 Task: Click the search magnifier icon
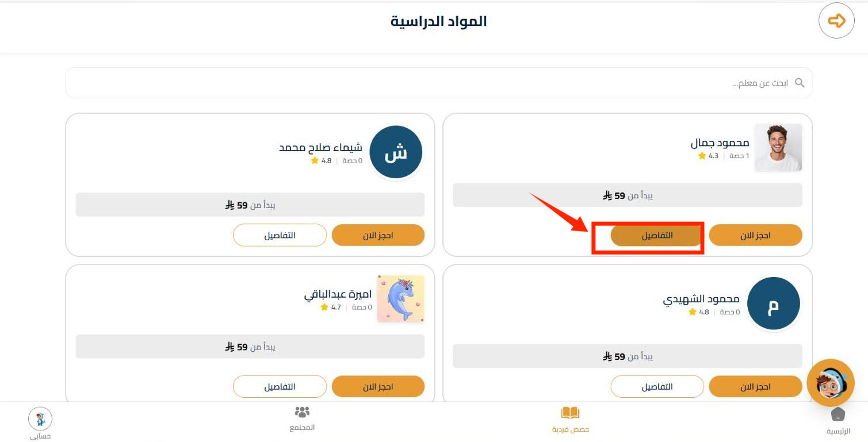coord(800,83)
